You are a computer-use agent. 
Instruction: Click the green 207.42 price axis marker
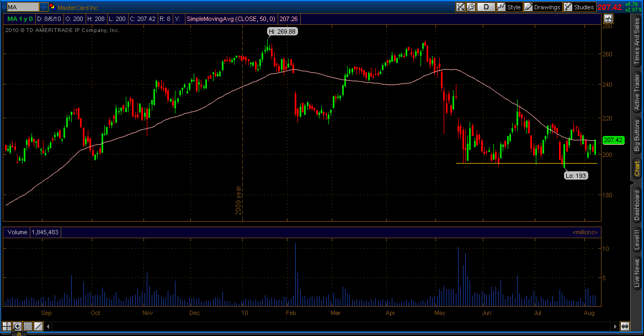click(x=613, y=140)
